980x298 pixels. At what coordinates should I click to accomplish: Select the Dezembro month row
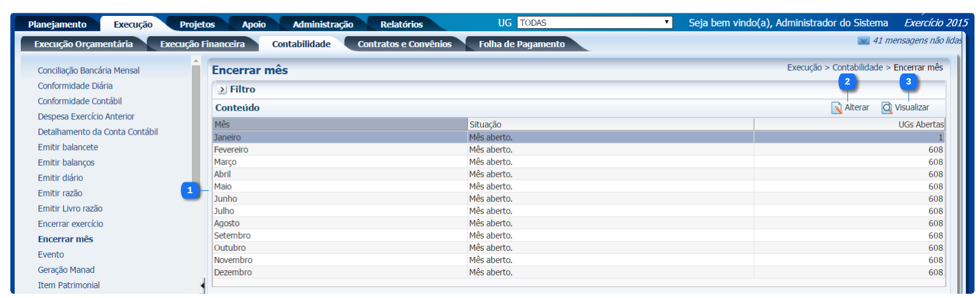233,272
